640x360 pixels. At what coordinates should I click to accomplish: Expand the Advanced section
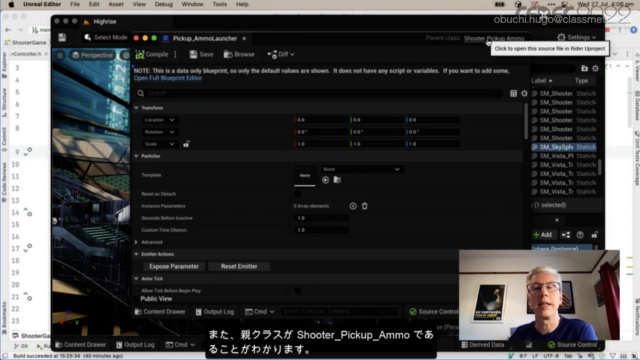(136, 242)
